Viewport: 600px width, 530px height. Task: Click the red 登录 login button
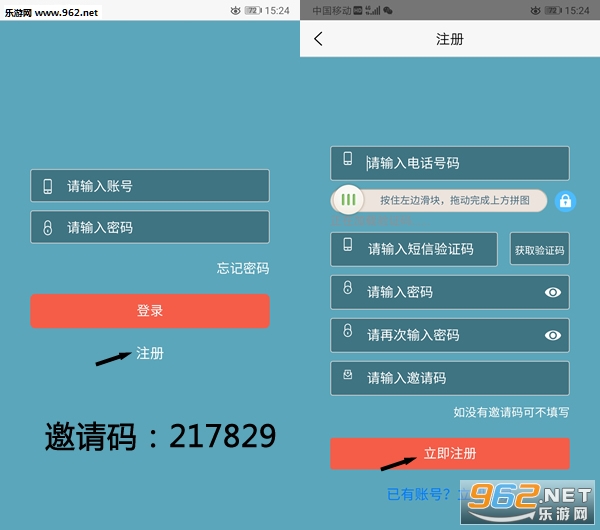click(x=150, y=311)
